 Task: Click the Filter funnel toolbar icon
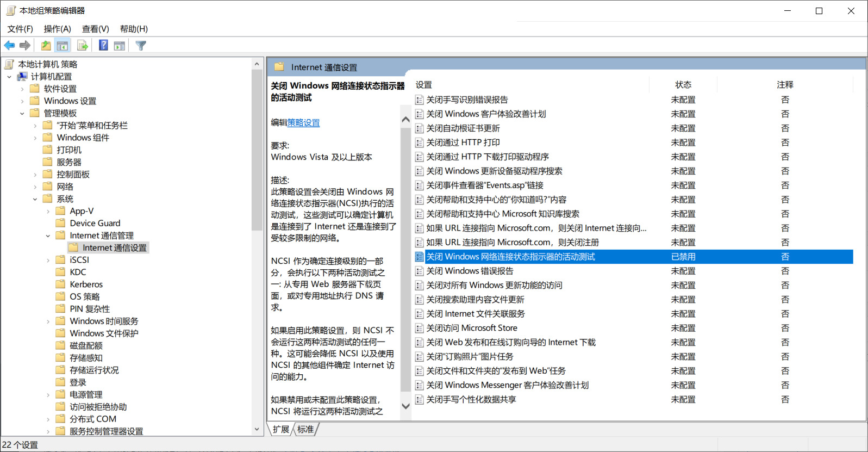141,46
